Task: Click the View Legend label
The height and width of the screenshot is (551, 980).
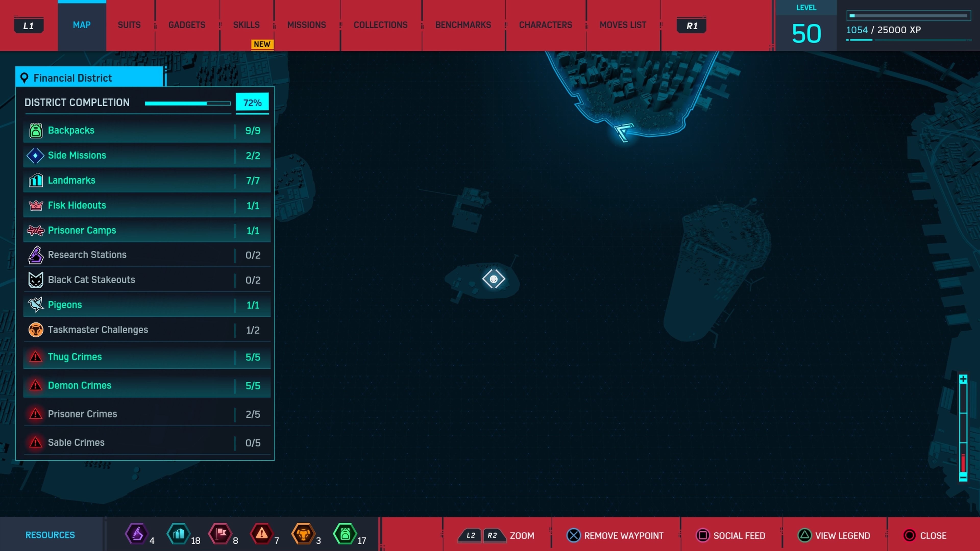Action: [842, 535]
